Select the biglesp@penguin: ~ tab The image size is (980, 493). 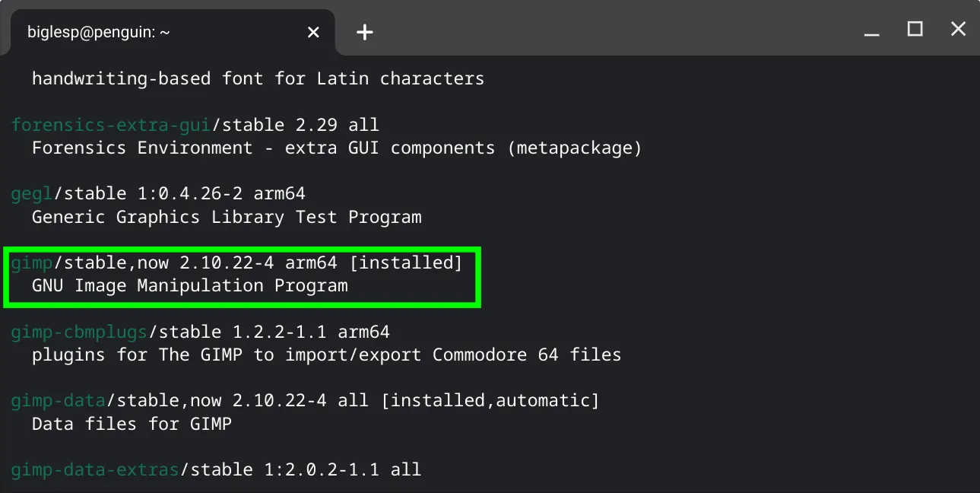coord(99,32)
